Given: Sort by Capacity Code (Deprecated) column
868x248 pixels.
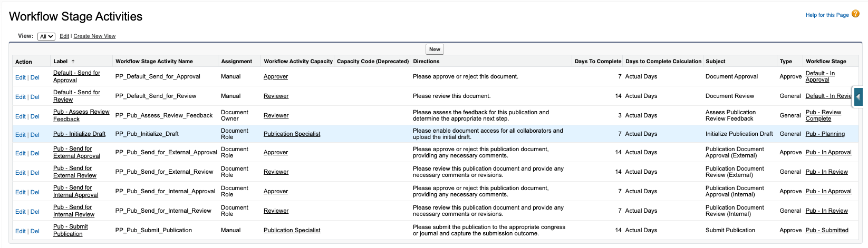Looking at the screenshot, I should 373,61.
